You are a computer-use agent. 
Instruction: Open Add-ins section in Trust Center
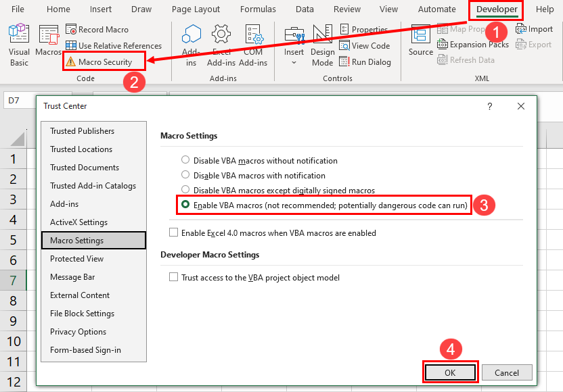(x=93, y=204)
